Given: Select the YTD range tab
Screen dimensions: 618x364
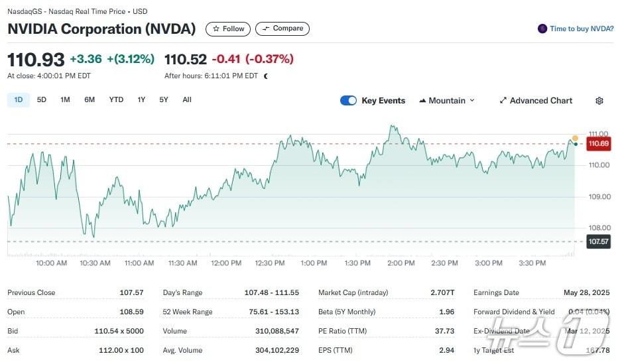Looking at the screenshot, I should click(x=116, y=100).
